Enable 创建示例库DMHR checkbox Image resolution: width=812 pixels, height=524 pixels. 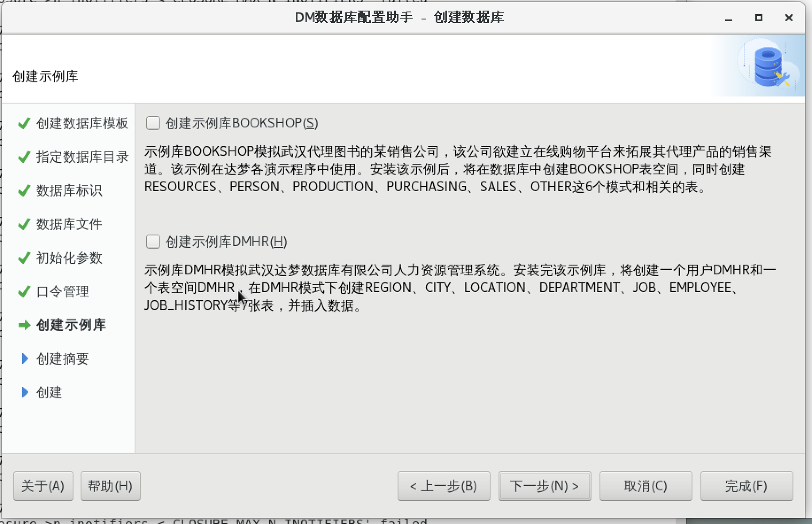(x=153, y=241)
